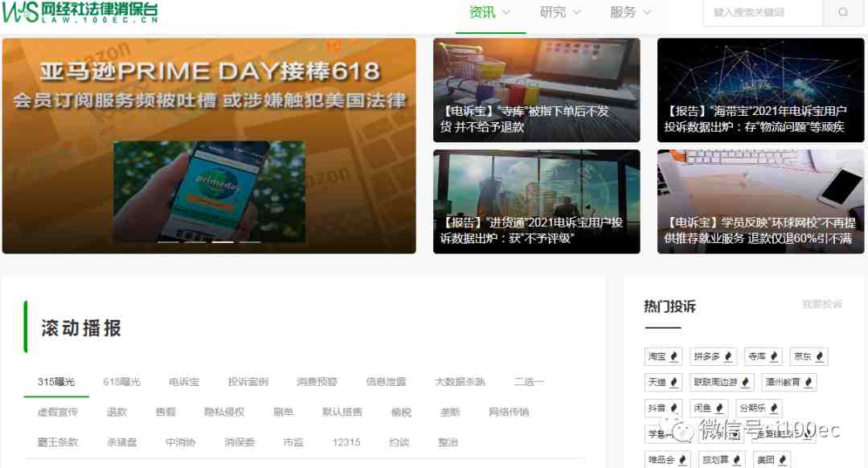The image size is (868, 468).
Task: Click the flame icon beside 抖音
Action: point(674,408)
